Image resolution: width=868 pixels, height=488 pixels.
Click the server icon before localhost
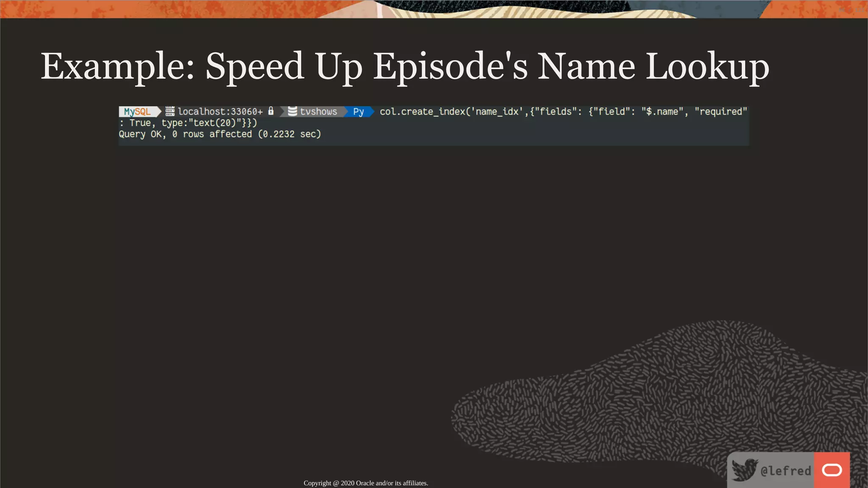coord(170,111)
